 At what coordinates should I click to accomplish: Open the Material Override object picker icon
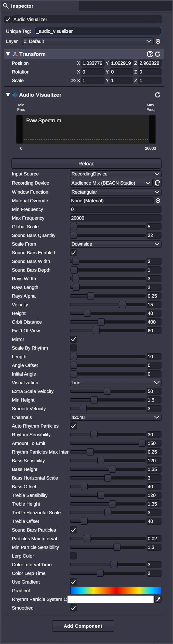click(x=158, y=201)
